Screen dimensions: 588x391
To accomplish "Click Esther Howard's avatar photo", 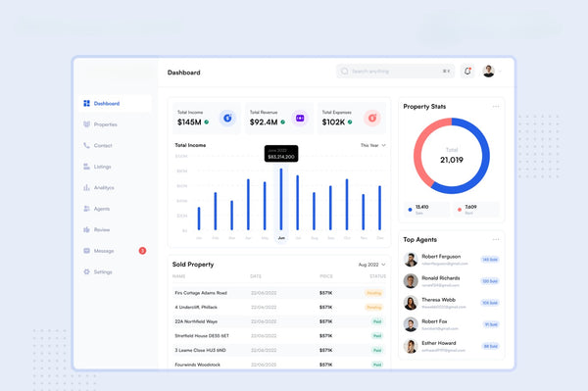I will (x=411, y=346).
